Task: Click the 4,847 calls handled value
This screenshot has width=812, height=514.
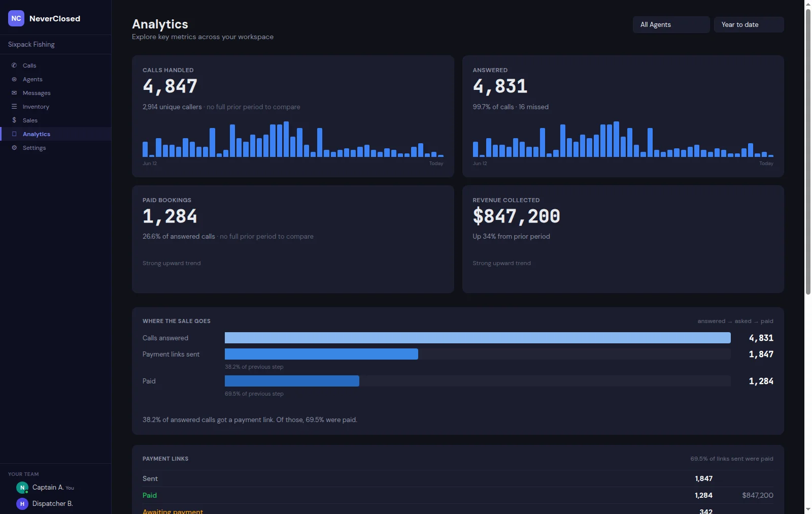Action: coord(170,86)
